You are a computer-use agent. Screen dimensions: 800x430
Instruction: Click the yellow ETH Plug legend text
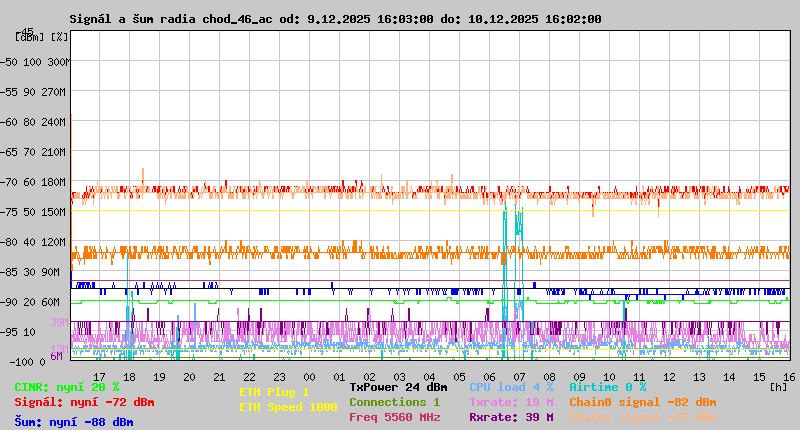tap(274, 392)
